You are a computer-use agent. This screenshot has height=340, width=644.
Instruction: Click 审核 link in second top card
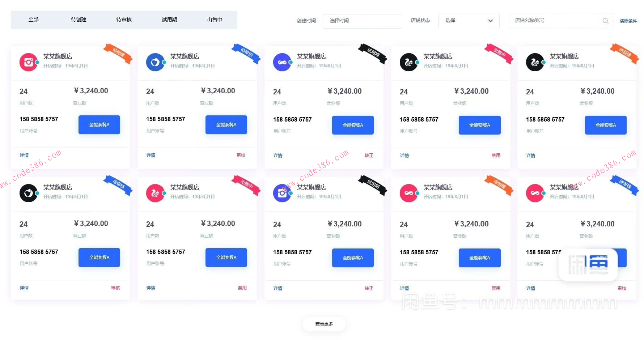pyautogui.click(x=241, y=155)
